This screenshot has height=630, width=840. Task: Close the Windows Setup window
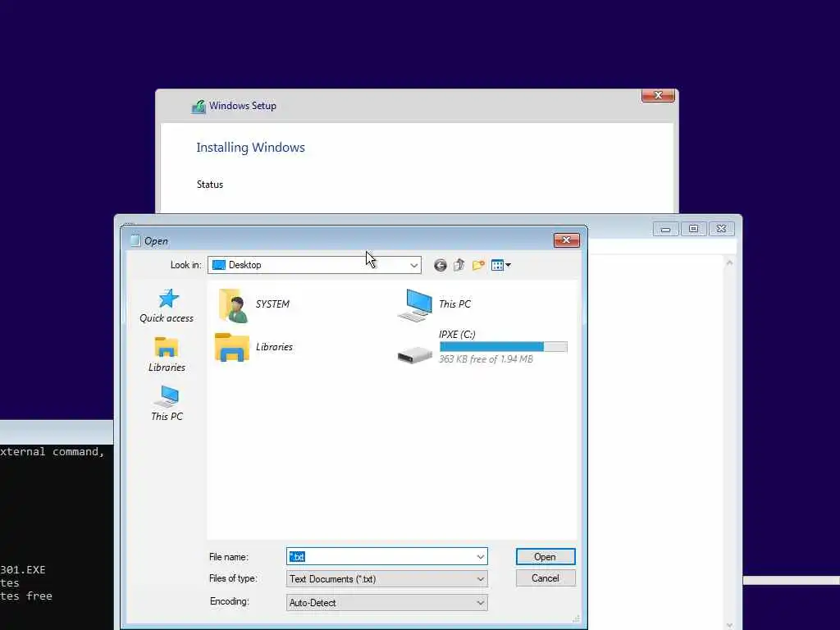(658, 95)
